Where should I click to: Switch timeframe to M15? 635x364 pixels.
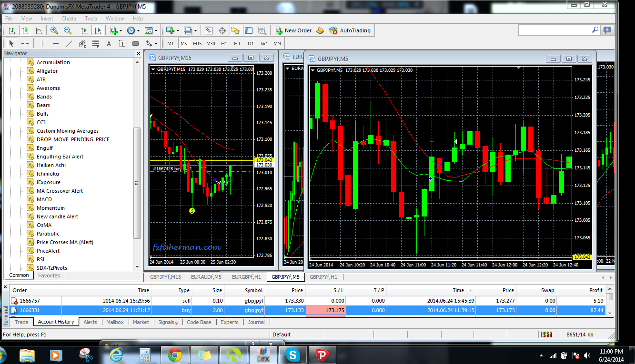(197, 43)
